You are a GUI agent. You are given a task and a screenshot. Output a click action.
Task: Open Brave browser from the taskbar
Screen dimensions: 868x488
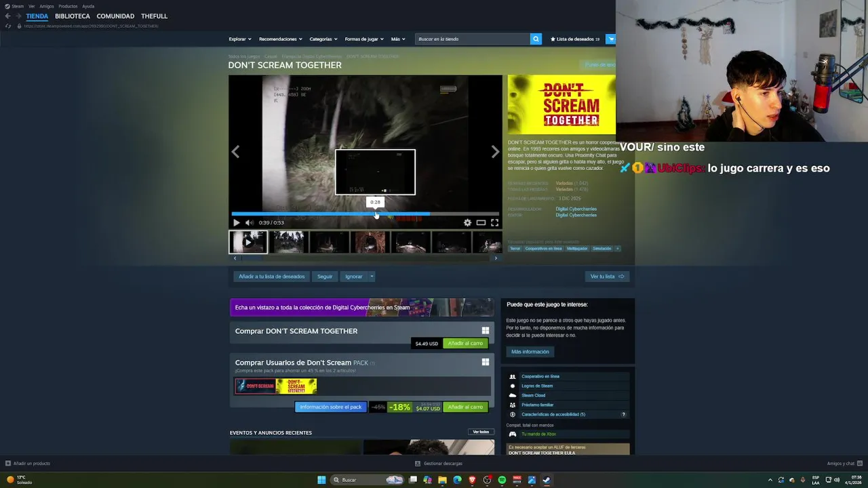point(472,480)
